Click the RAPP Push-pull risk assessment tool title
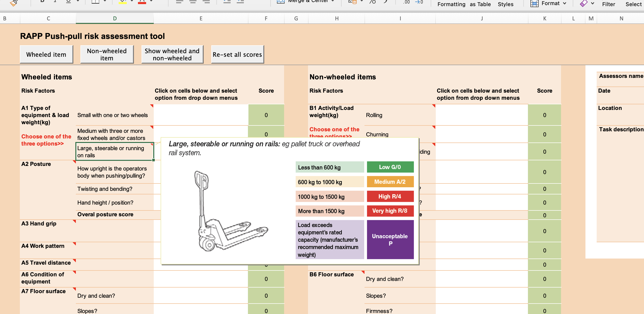The image size is (644, 314). pyautogui.click(x=92, y=36)
